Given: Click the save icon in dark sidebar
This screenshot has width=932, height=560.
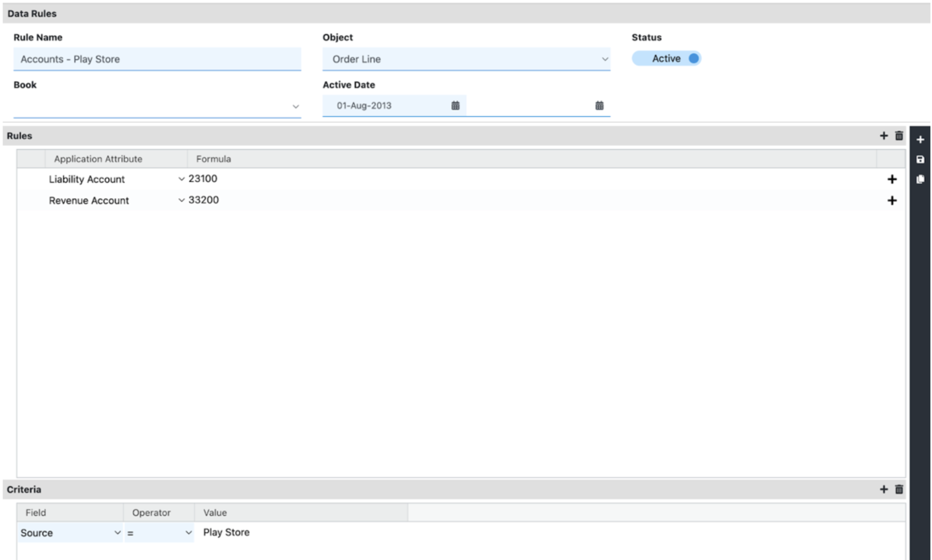Looking at the screenshot, I should pos(920,160).
